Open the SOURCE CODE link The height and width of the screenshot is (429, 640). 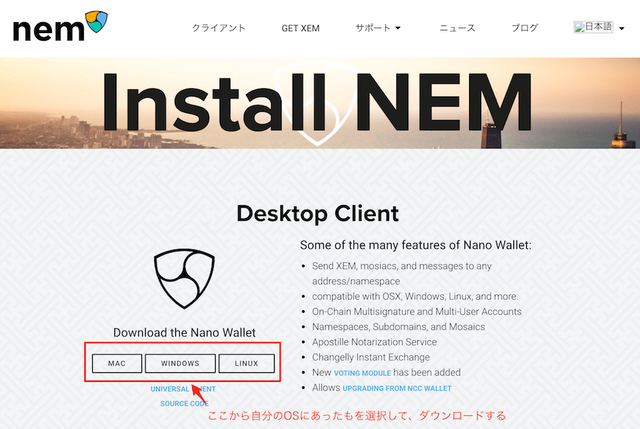pyautogui.click(x=184, y=404)
